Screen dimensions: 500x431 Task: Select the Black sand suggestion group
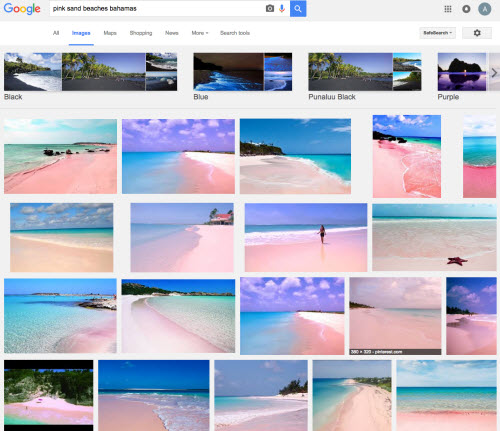click(90, 77)
